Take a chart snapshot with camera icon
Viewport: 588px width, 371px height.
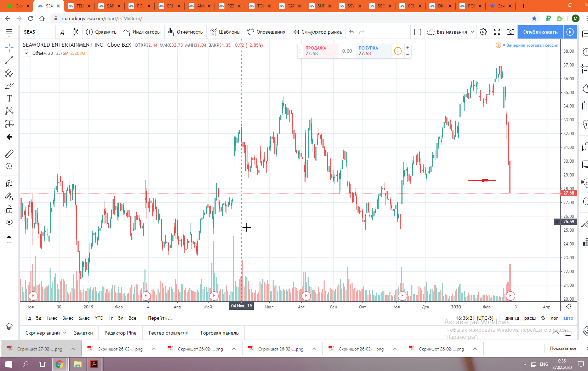pos(510,32)
